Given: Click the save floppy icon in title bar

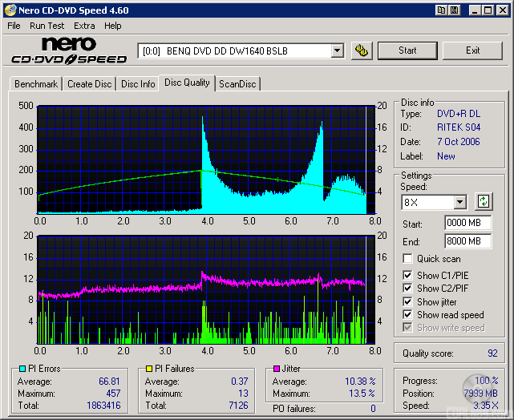Looking at the screenshot, I should click(x=455, y=10).
